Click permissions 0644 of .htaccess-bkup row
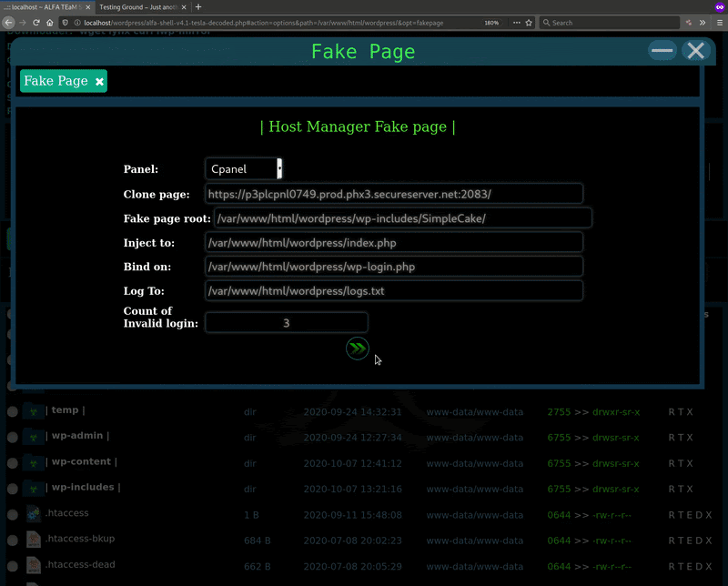The image size is (728, 586). [x=559, y=541]
